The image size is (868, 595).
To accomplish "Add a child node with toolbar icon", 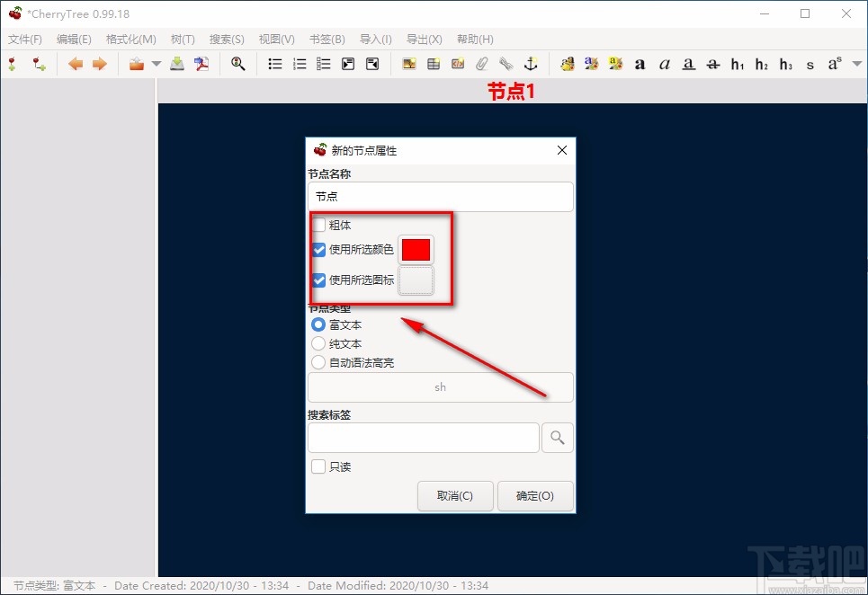I will 38,64.
